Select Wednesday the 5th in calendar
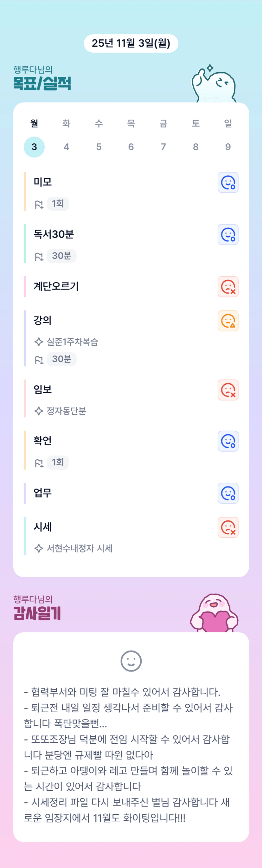The height and width of the screenshot is (868, 262). coord(99,147)
